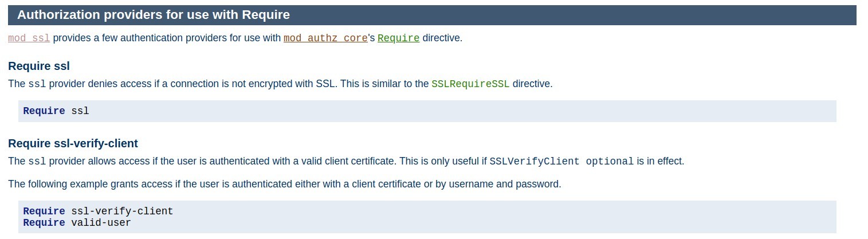The image size is (868, 239).
Task: Click the text "valid client certificate"
Action: [343, 161]
